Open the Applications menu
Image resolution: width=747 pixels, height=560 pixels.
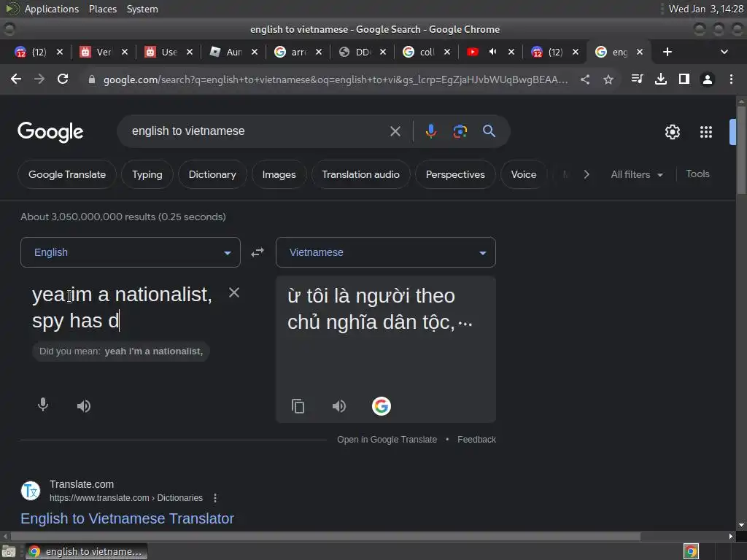coord(52,9)
